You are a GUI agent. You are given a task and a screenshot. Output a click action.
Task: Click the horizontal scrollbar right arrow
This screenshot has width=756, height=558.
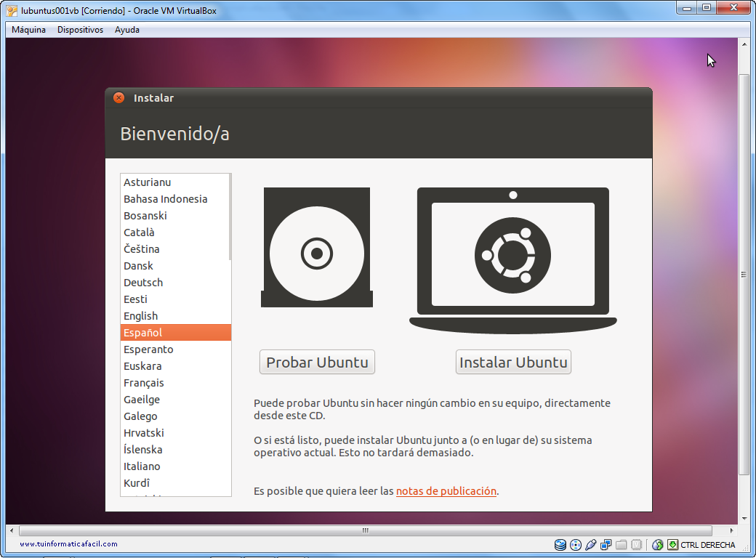[x=731, y=530]
